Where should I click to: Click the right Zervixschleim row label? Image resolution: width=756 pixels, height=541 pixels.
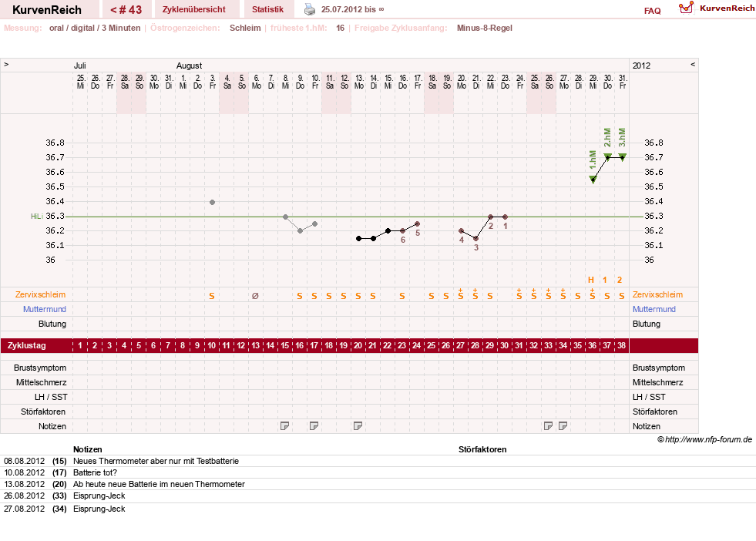click(657, 294)
